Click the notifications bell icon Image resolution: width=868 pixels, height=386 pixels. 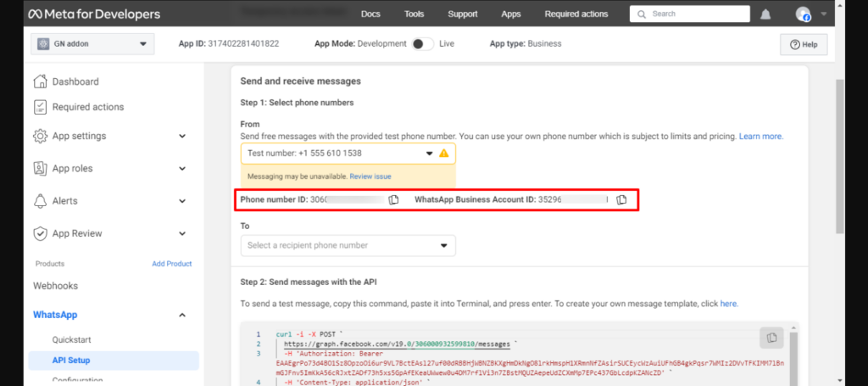click(765, 14)
